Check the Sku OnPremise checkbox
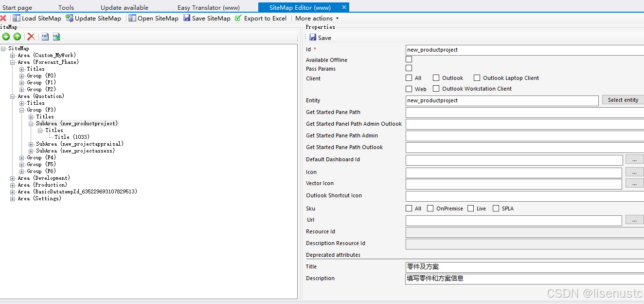This screenshot has height=304, width=644. pyautogui.click(x=430, y=209)
